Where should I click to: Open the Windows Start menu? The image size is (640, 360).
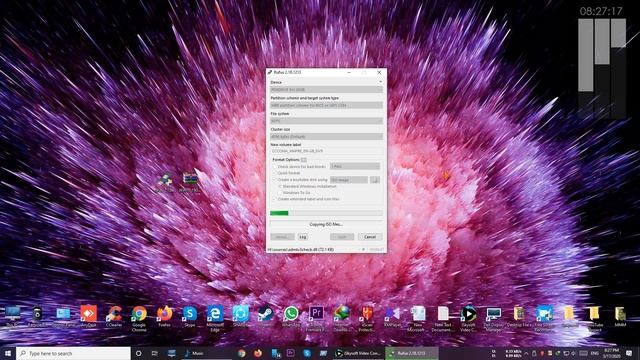[x=8, y=353]
